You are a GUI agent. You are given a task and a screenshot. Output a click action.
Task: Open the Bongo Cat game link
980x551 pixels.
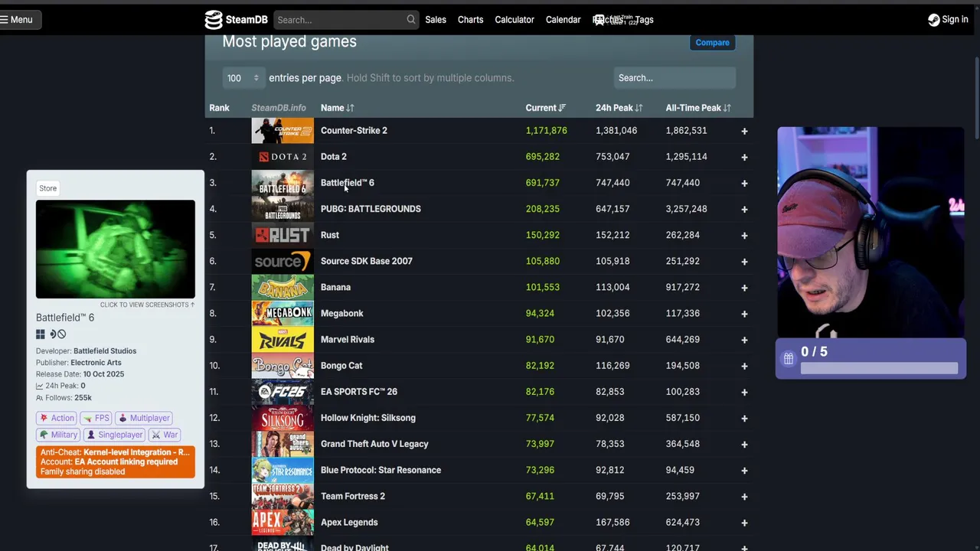(x=341, y=366)
